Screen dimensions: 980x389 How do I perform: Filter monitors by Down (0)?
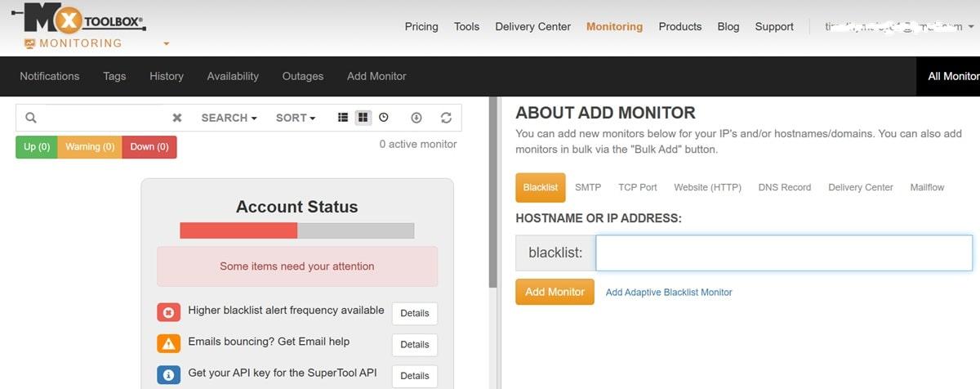pyautogui.click(x=149, y=147)
